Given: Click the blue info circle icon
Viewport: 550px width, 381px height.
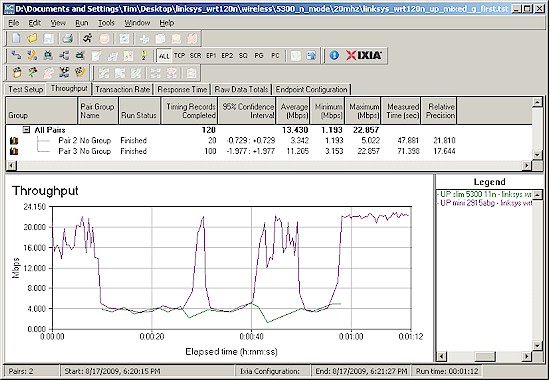Looking at the screenshot, I should click(x=334, y=55).
